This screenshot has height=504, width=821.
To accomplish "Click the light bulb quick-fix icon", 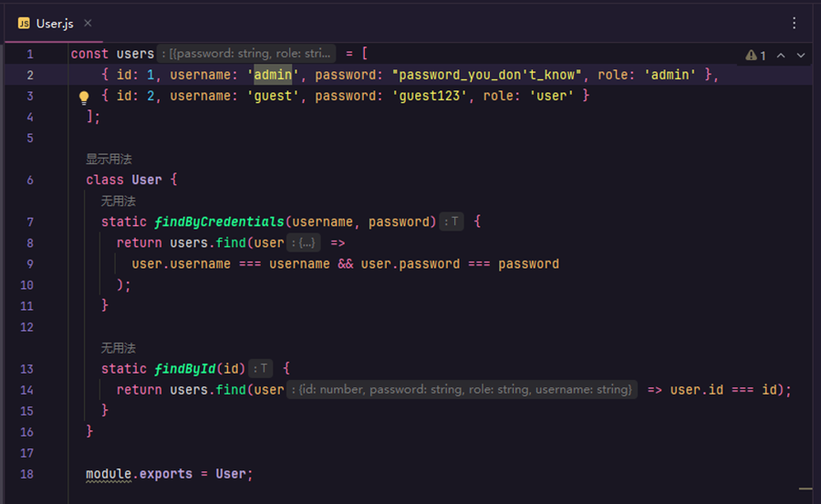I will click(84, 97).
